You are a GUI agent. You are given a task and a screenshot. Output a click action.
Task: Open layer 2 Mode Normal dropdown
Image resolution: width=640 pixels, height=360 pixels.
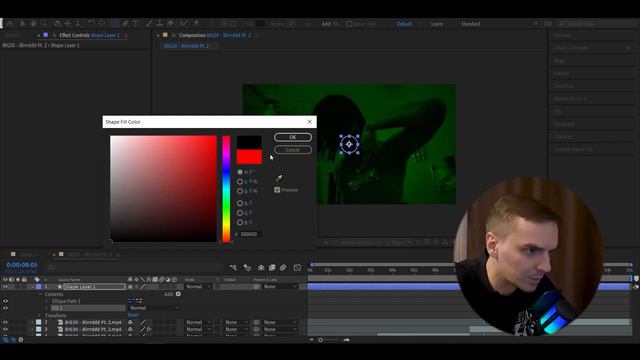tap(198, 322)
